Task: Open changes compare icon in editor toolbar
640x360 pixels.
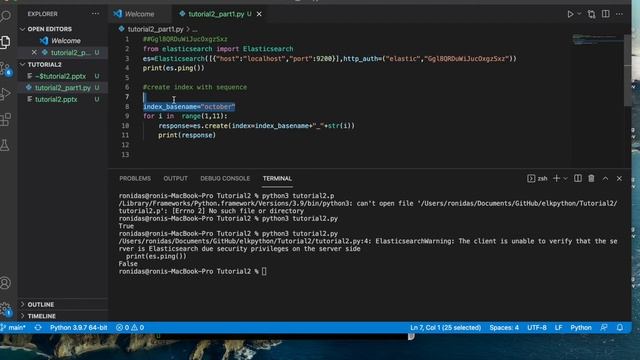Action: pos(591,14)
